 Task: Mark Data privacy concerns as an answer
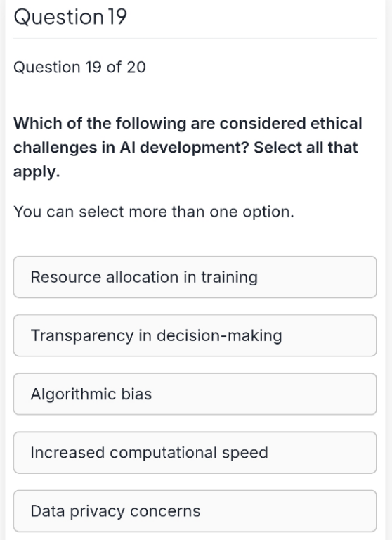(195, 511)
